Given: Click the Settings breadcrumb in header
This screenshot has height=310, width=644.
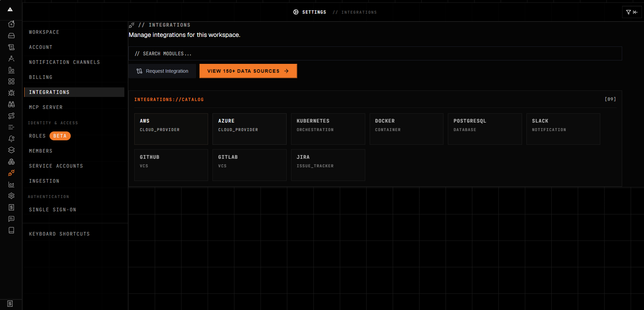Looking at the screenshot, I should coord(314,12).
